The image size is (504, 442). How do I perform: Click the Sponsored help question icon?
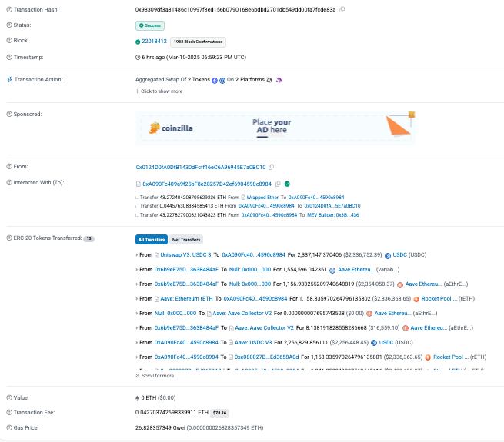tap(9, 114)
